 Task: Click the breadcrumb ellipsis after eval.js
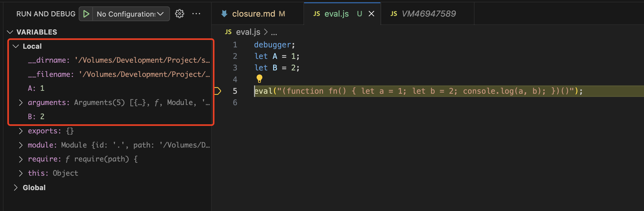(274, 33)
